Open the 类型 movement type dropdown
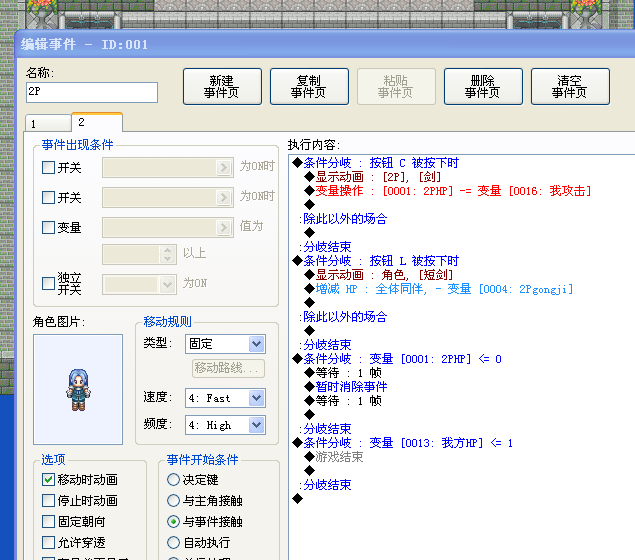This screenshot has height=560, width=635. click(x=226, y=344)
